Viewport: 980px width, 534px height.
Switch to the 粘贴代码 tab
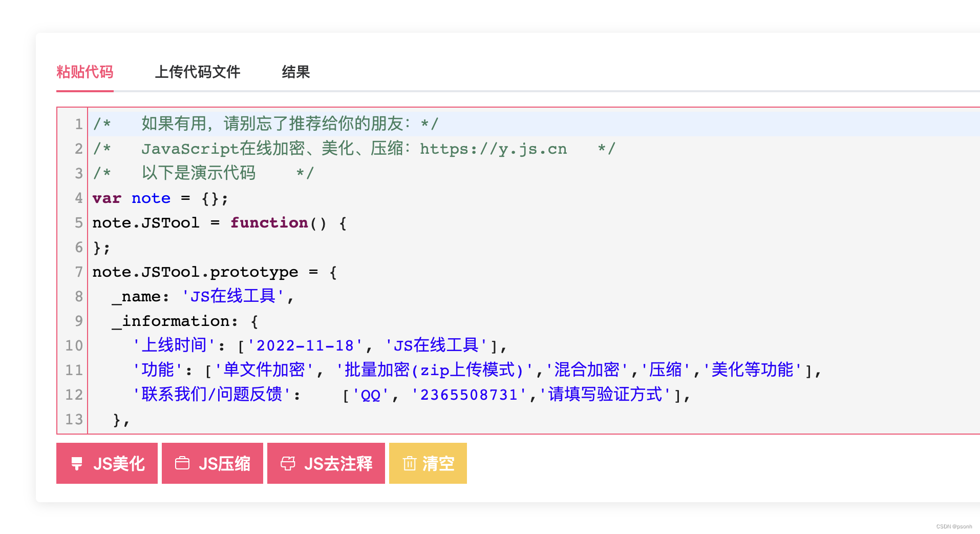pyautogui.click(x=85, y=72)
